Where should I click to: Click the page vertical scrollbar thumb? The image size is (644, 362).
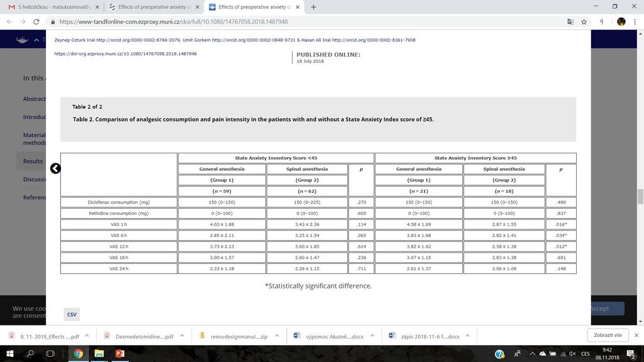coord(640,196)
